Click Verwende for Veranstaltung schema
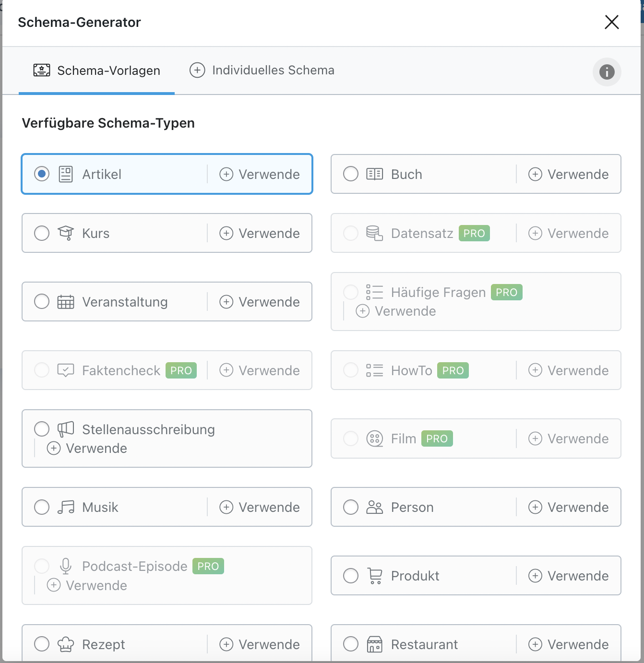The image size is (644, 663). click(x=260, y=302)
